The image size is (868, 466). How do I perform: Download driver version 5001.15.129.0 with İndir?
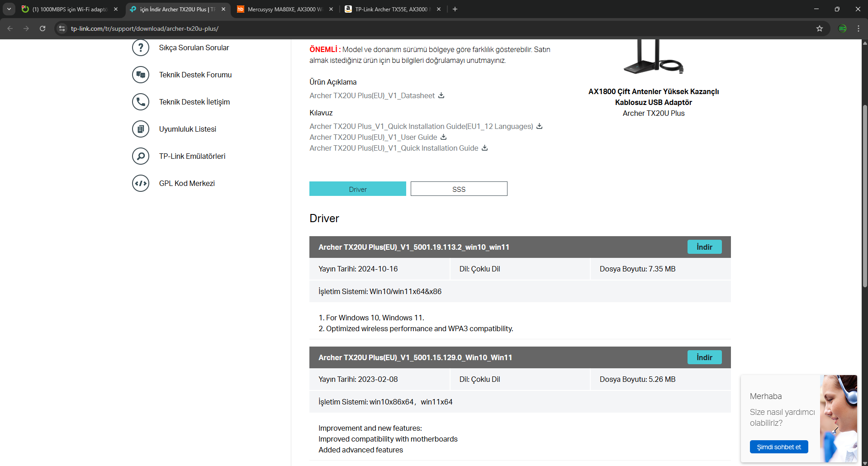point(705,357)
